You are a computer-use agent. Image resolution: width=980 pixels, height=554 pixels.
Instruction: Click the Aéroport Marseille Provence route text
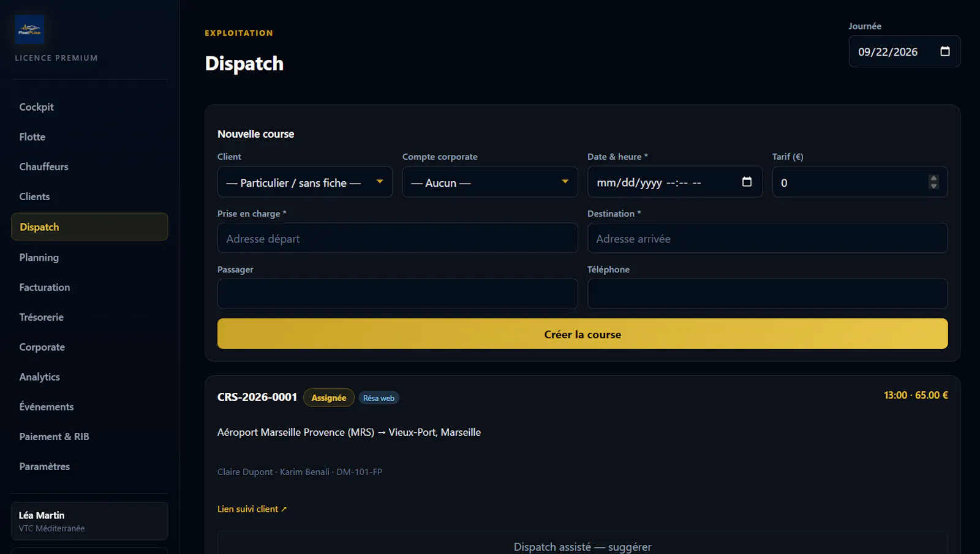[349, 432]
